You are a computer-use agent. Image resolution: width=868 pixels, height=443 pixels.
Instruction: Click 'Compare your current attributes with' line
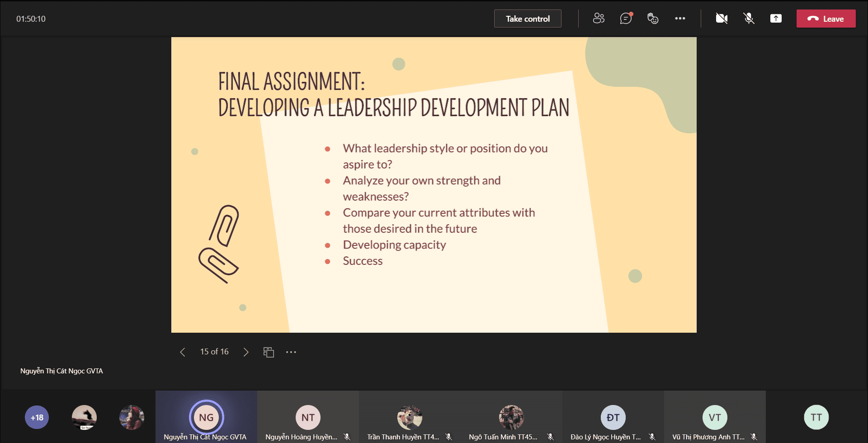[439, 212]
